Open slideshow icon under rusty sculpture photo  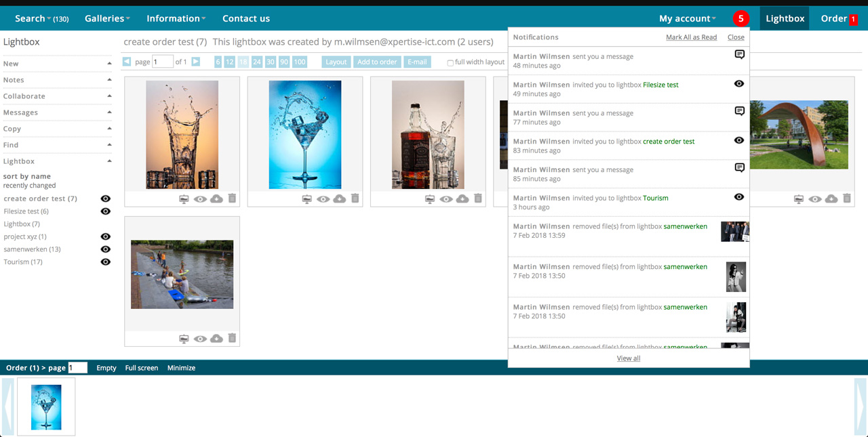click(799, 199)
